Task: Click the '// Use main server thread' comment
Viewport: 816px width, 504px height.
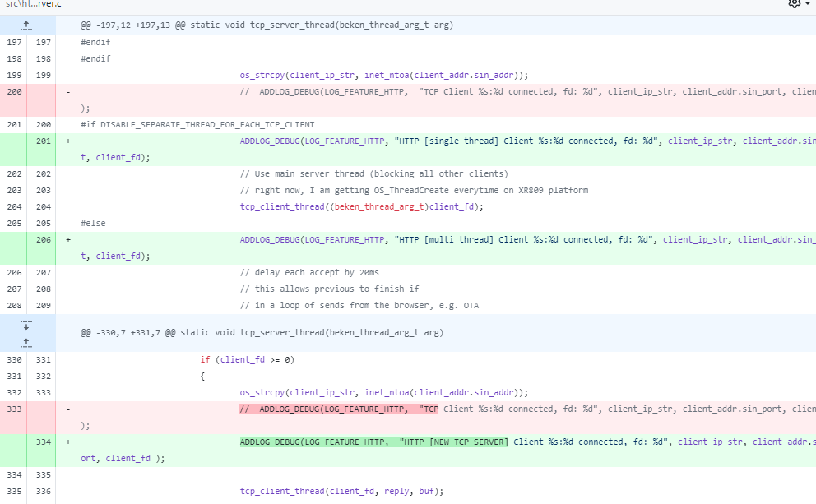Action: (373, 173)
